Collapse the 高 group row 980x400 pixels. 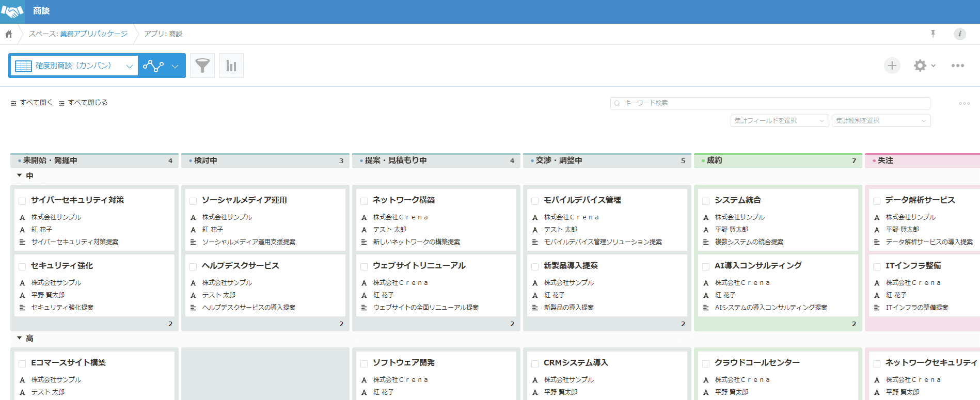tap(20, 339)
